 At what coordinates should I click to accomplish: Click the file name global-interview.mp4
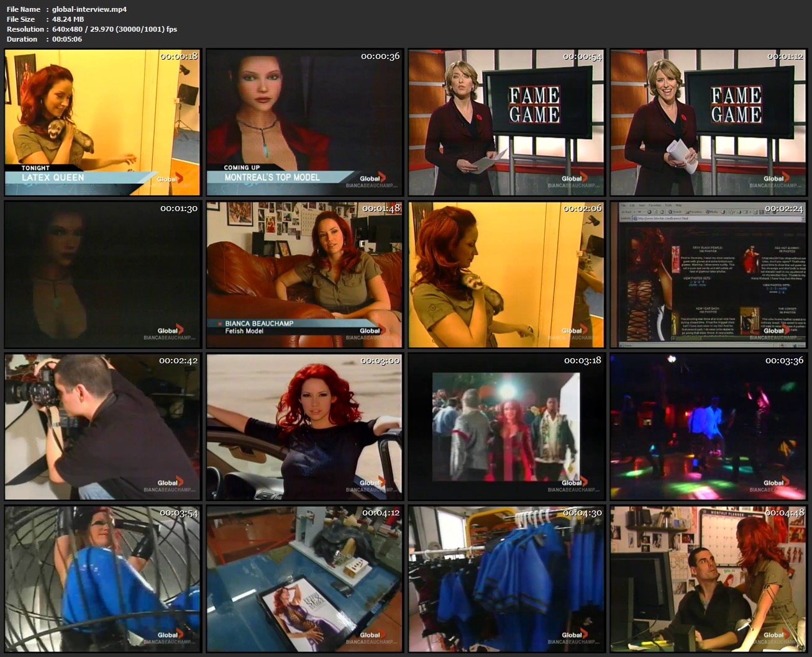(89, 9)
